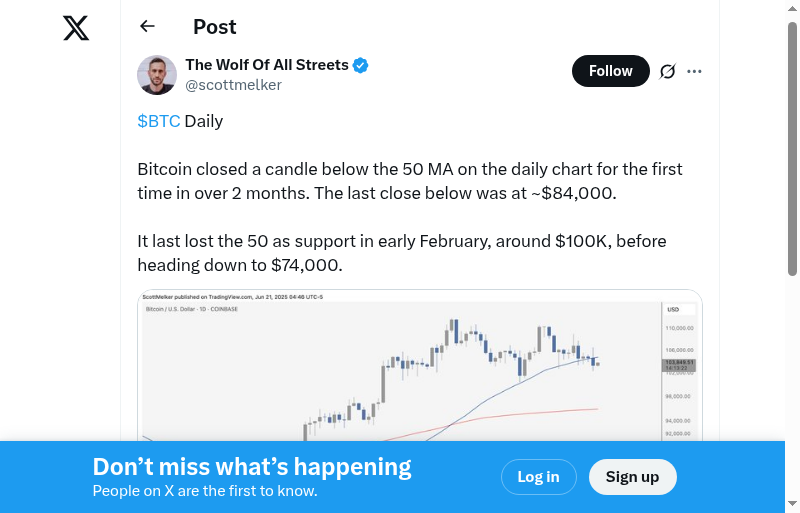Click the X logo
800x513 pixels.
click(x=76, y=29)
